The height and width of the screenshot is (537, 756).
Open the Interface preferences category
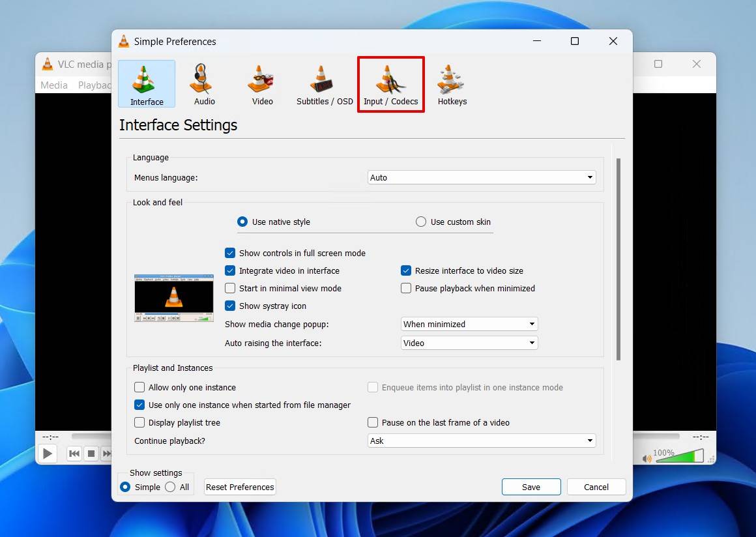(x=147, y=84)
